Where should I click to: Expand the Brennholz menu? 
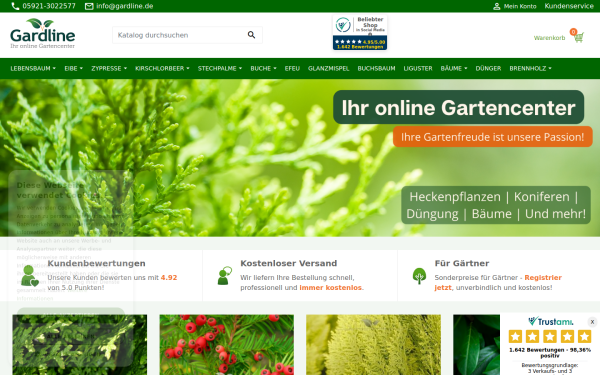pos(530,68)
